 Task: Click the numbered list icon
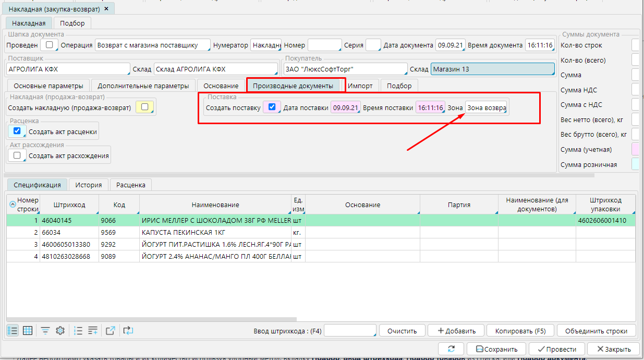78,330
